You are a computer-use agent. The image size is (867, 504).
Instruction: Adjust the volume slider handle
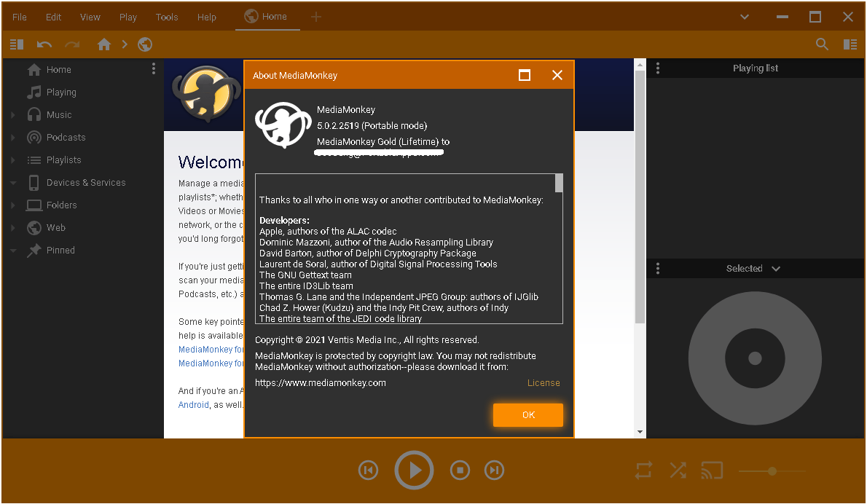tap(772, 470)
